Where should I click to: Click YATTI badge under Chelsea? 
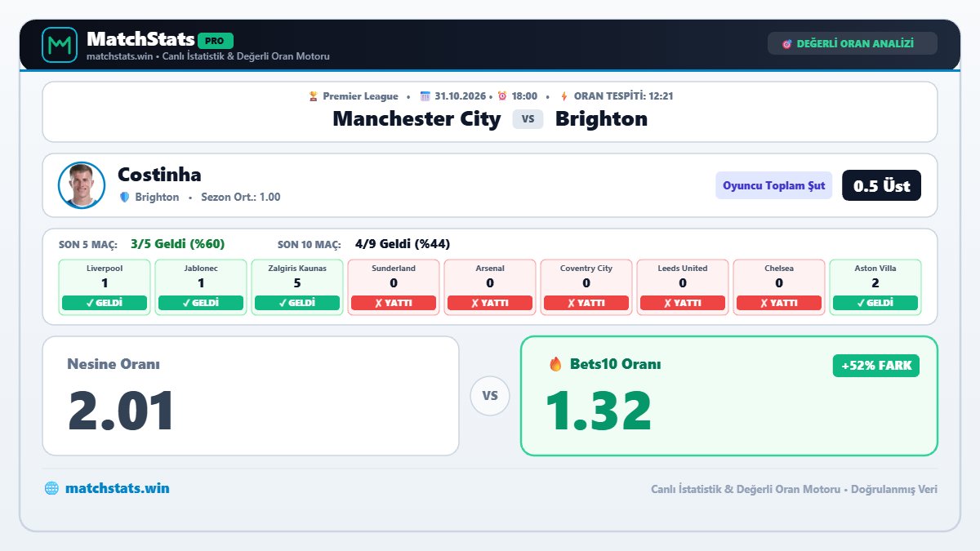click(779, 303)
